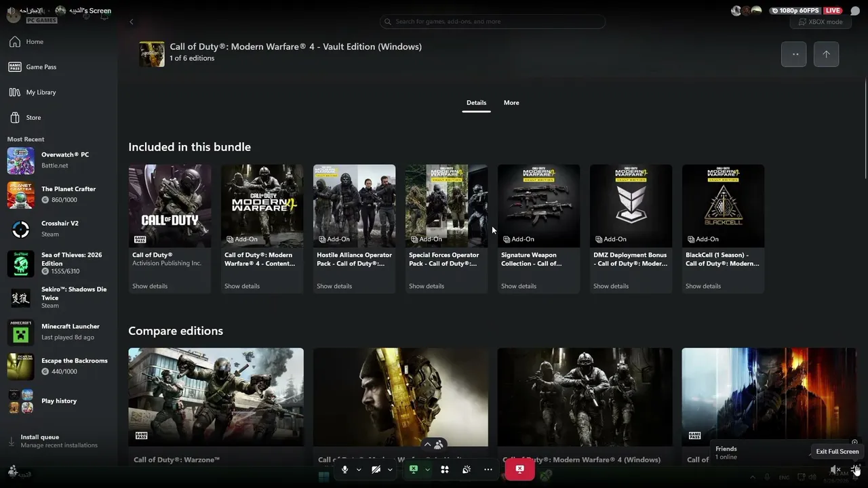Screen dimensions: 868x488
Task: Show details for Modern Warfare 4 Content
Action: coord(242,286)
